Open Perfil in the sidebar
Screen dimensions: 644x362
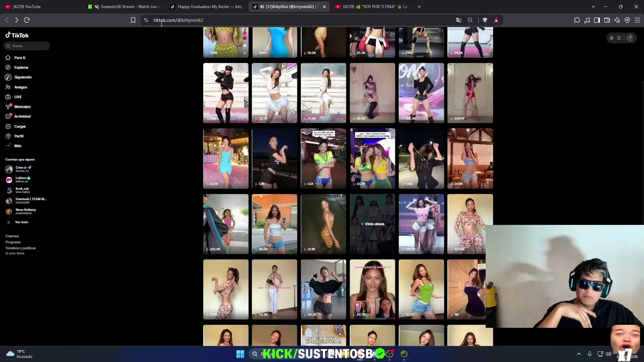pos(19,136)
